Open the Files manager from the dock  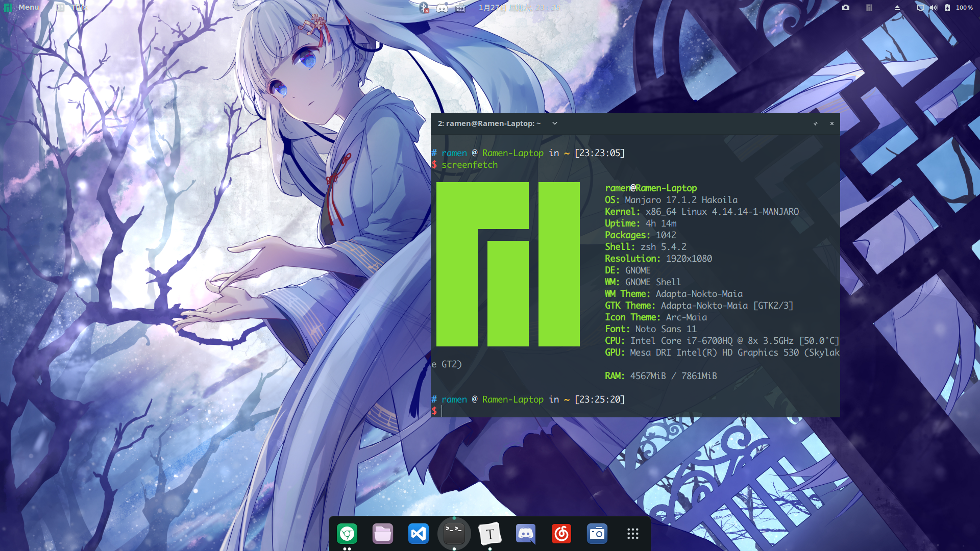[383, 534]
